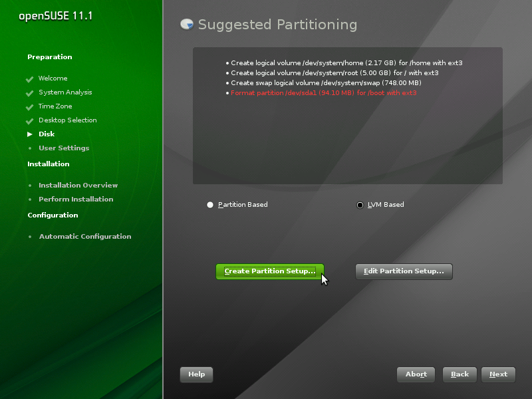Image resolution: width=532 pixels, height=399 pixels.
Task: Click the Time Zone checkmark icon
Action: 29,107
